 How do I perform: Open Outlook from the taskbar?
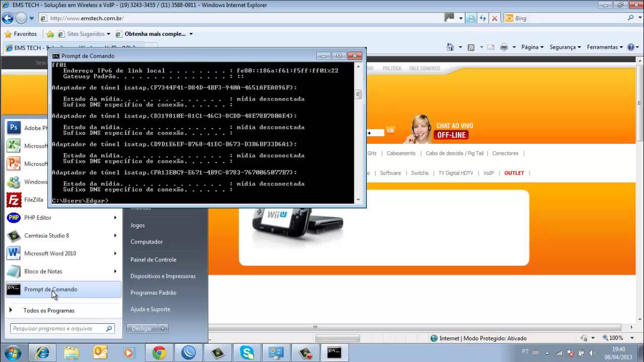tap(101, 353)
